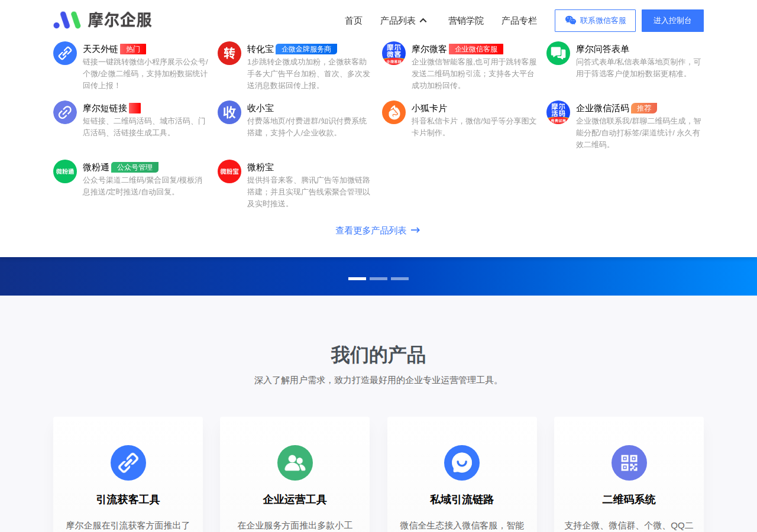757x532 pixels.
Task: Open 营销学院 menu item
Action: (x=466, y=21)
